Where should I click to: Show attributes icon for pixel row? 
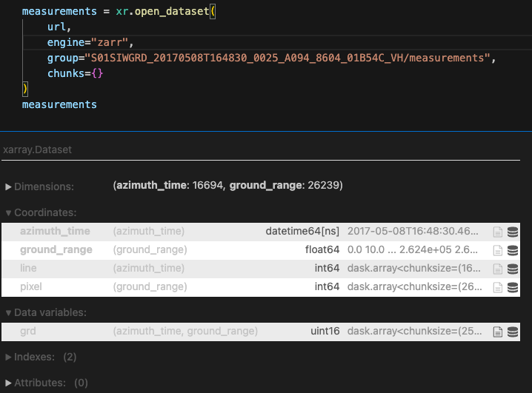click(498, 288)
